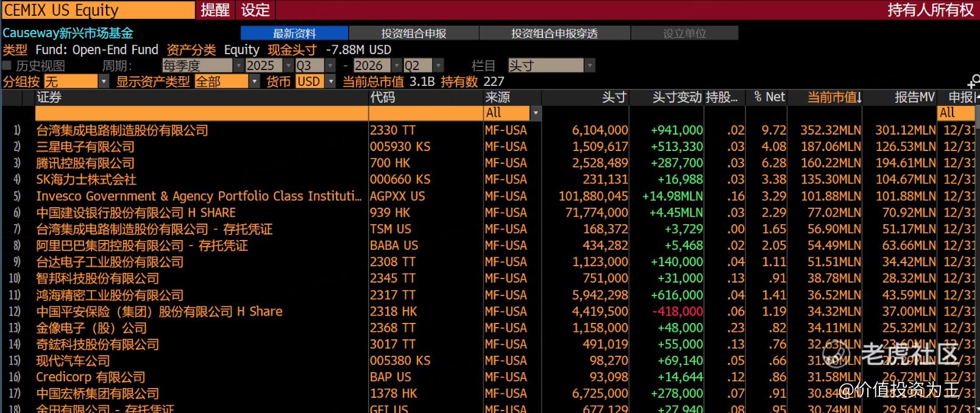Click position change +14.98MLN
The height and width of the screenshot is (413, 980).
pyautogui.click(x=673, y=196)
